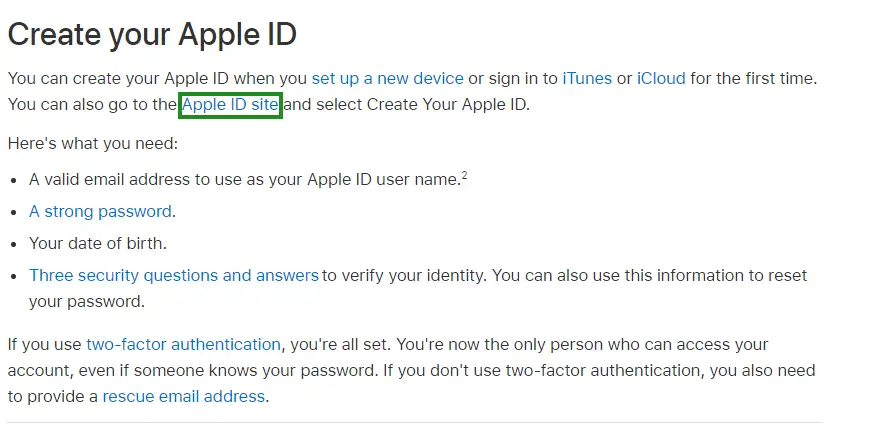Open the two-factor authentication link

pos(183,344)
